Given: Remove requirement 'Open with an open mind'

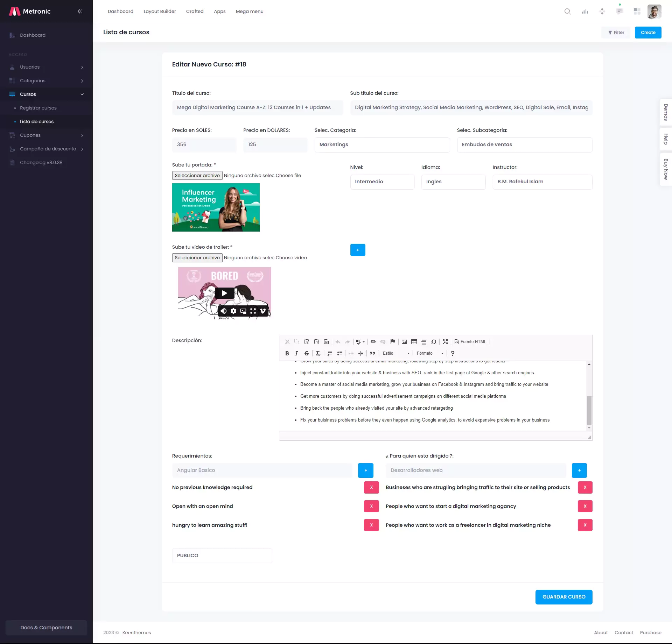Looking at the screenshot, I should click(x=371, y=506).
